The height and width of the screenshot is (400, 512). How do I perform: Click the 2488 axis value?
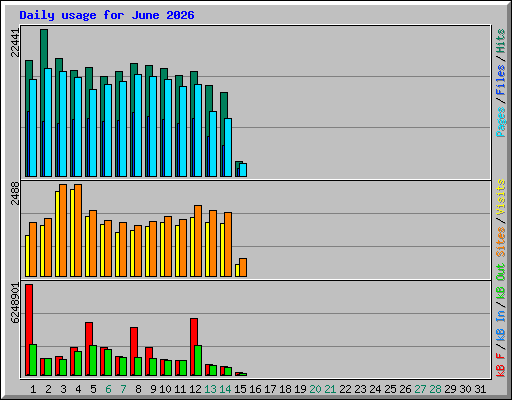coord(15,193)
